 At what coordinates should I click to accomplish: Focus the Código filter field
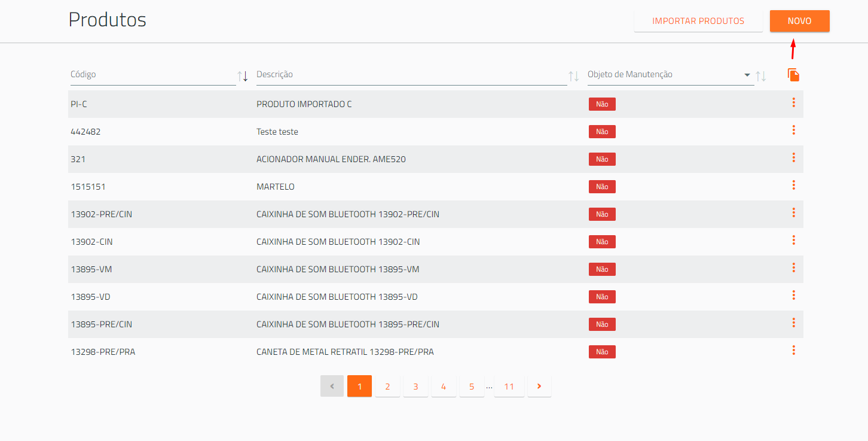pos(152,75)
